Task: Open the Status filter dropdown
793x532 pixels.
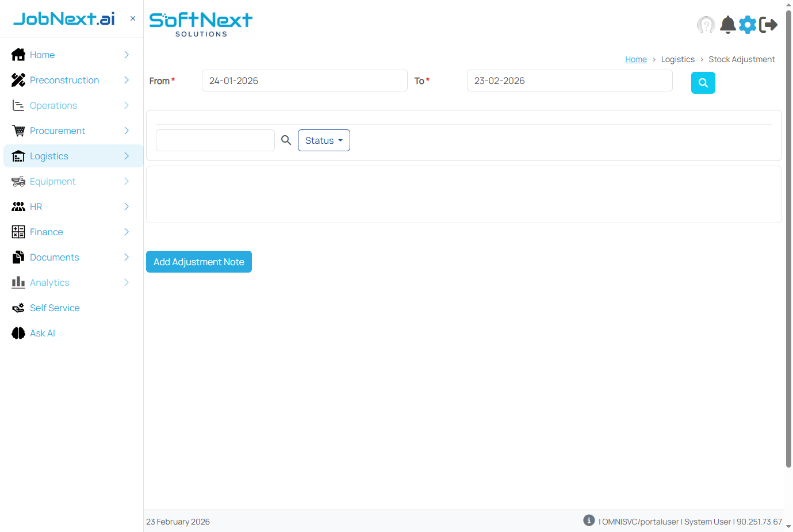Action: pos(324,140)
